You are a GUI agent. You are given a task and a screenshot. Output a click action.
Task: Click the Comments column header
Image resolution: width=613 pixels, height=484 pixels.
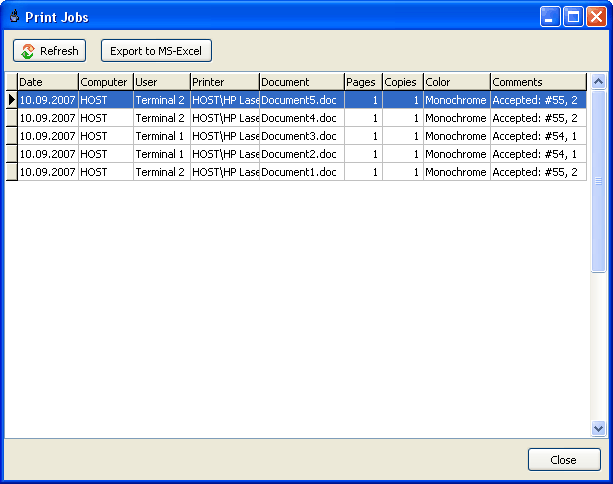[537, 82]
